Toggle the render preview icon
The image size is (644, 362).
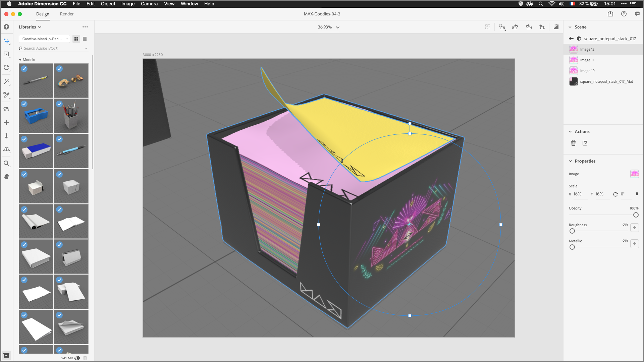[x=556, y=27]
